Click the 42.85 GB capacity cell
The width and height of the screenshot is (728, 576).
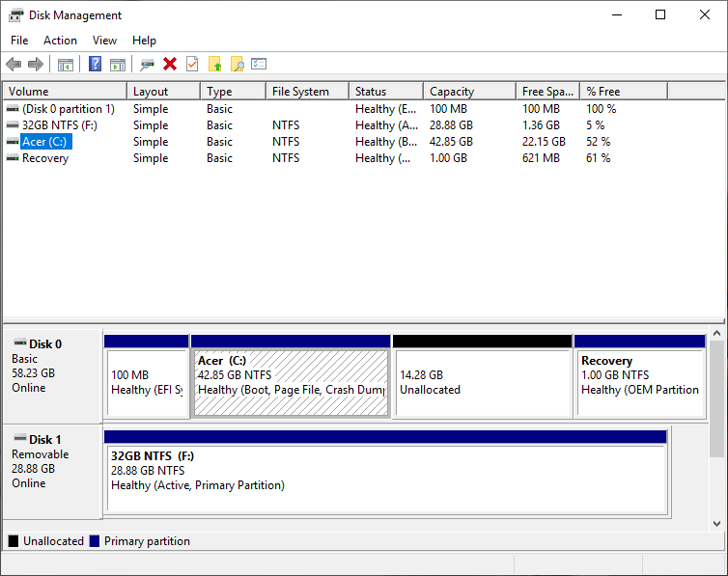point(451,142)
